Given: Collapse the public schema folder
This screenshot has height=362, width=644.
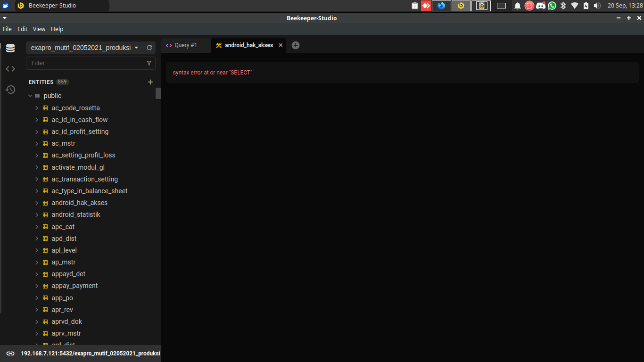Looking at the screenshot, I should coord(30,96).
